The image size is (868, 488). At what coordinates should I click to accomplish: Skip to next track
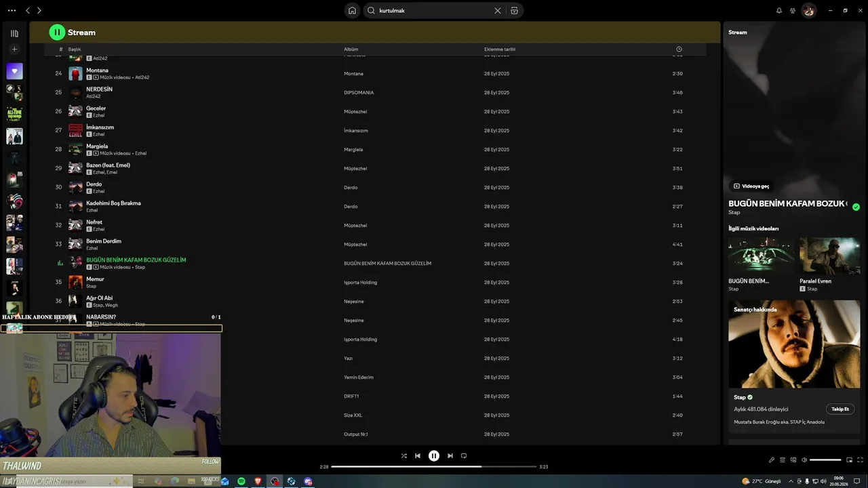point(450,456)
